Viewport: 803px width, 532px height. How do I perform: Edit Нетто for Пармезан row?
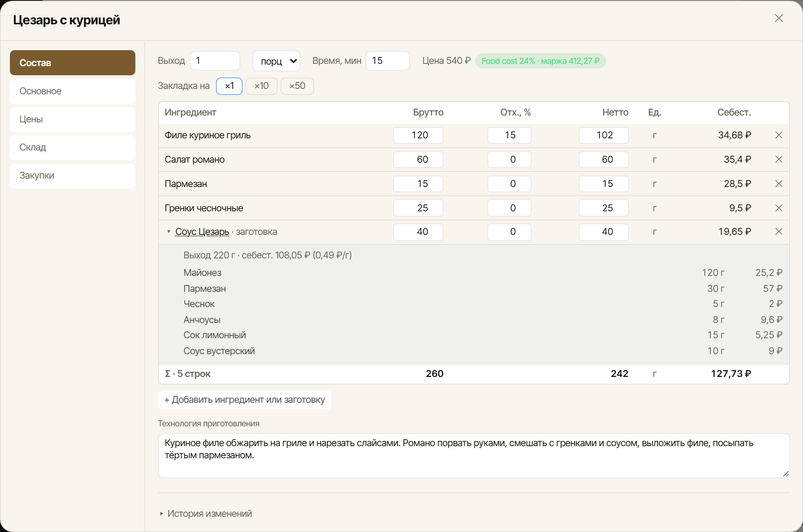pyautogui.click(x=604, y=184)
